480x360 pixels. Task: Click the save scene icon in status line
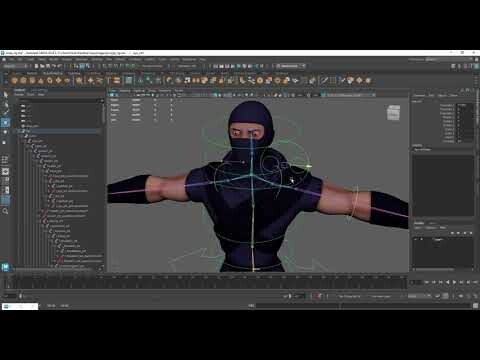[x=48, y=66]
